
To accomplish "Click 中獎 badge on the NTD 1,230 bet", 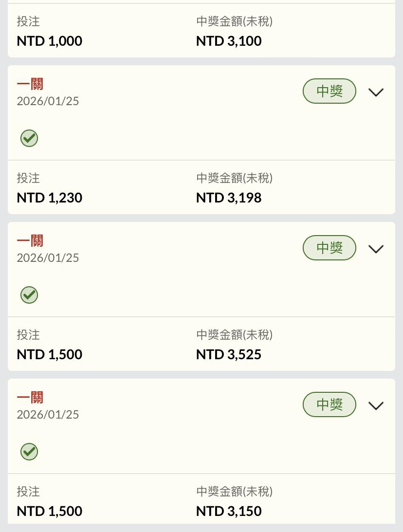I will click(330, 92).
